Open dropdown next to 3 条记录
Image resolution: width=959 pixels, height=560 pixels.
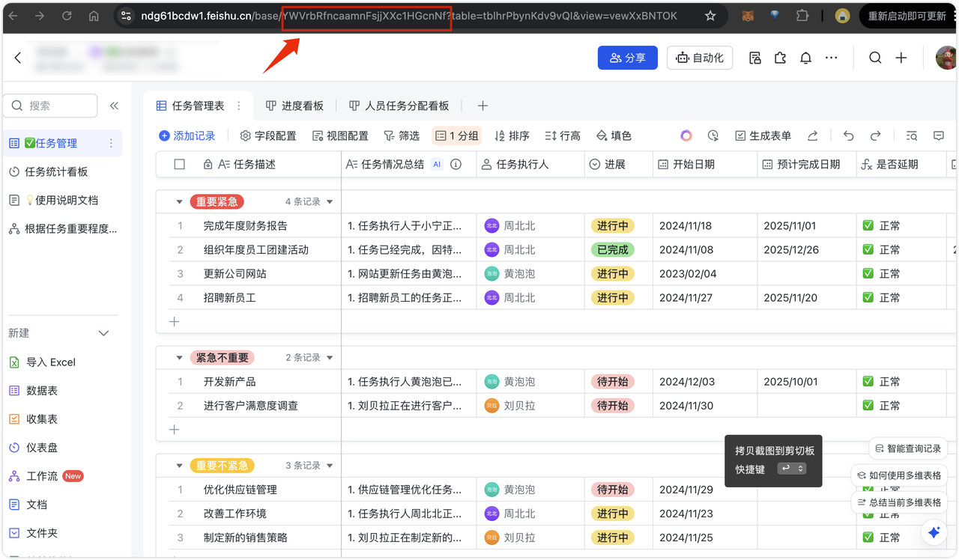coord(330,466)
